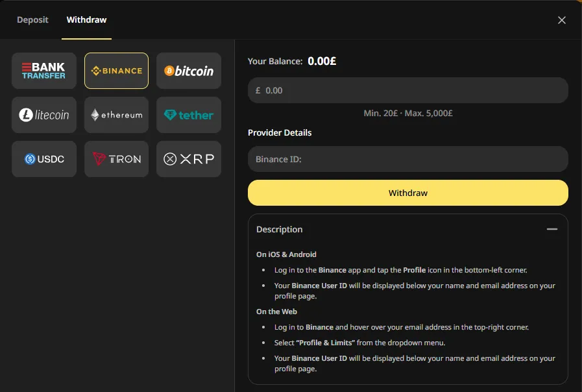582x392 pixels.
Task: Open the Withdraw tab
Action: pos(86,19)
